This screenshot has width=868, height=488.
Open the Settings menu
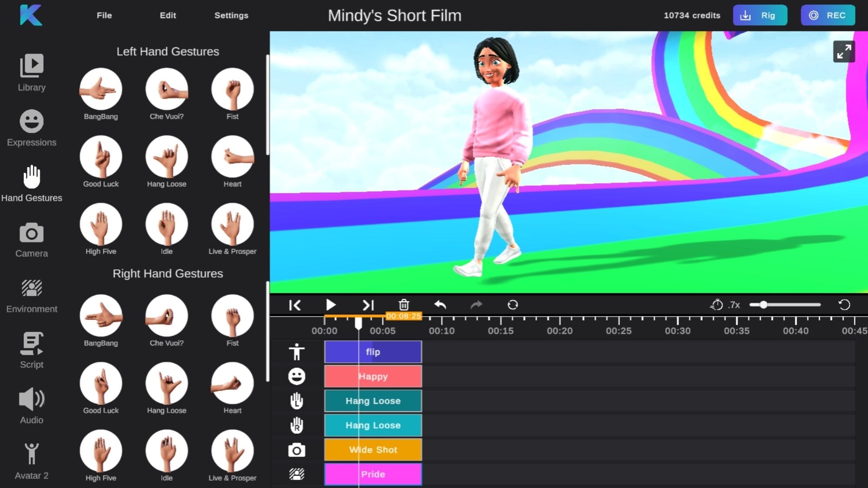[231, 15]
